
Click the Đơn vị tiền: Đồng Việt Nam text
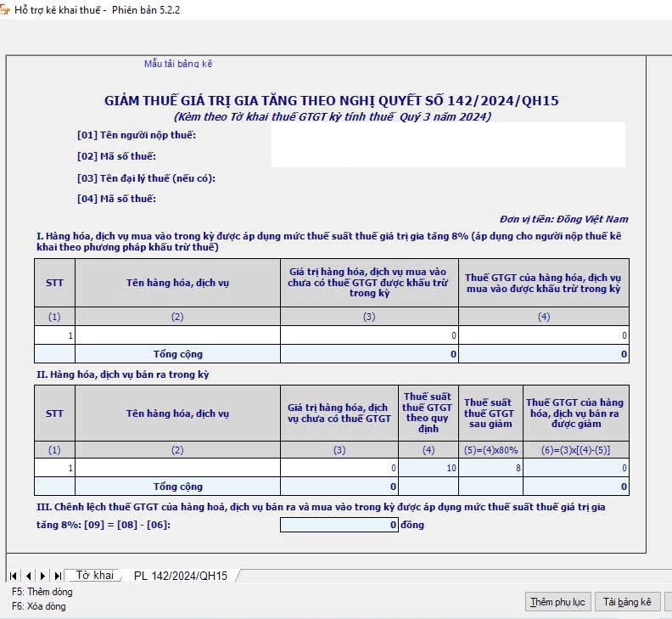pyautogui.click(x=563, y=219)
